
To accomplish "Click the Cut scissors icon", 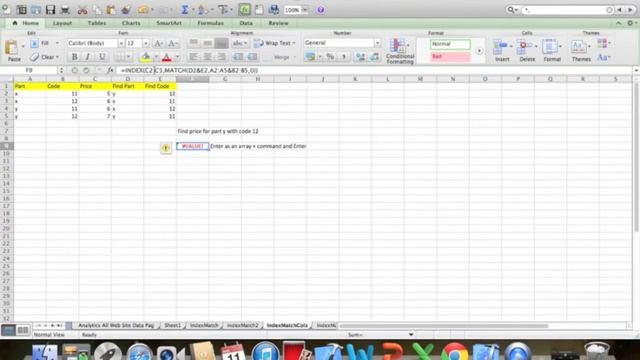I will click(82, 9).
